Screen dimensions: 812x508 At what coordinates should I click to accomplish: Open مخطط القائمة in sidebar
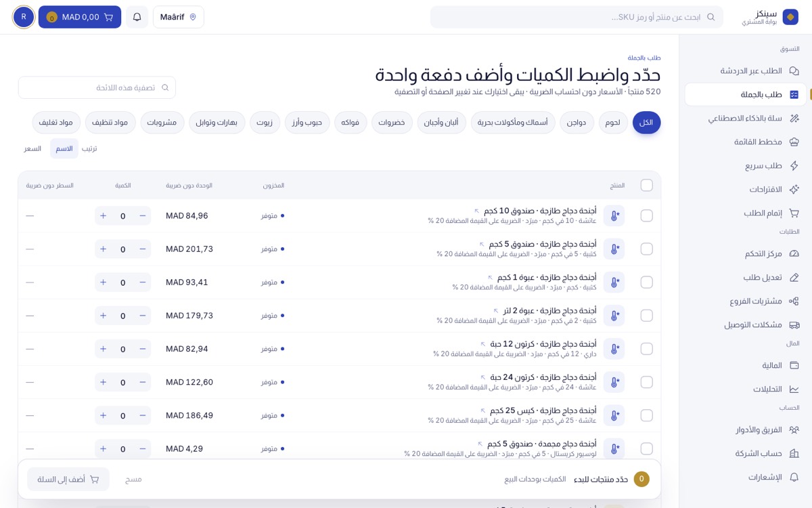point(747,142)
